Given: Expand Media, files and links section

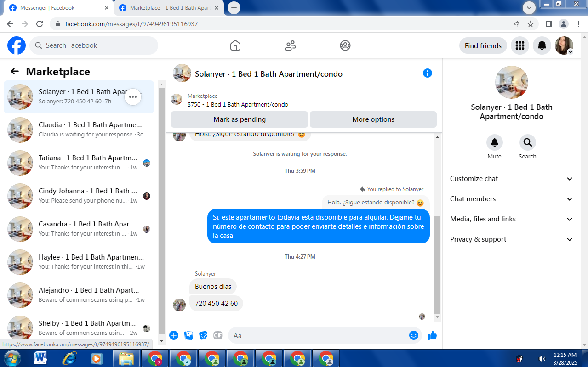Looking at the screenshot, I should (x=512, y=219).
